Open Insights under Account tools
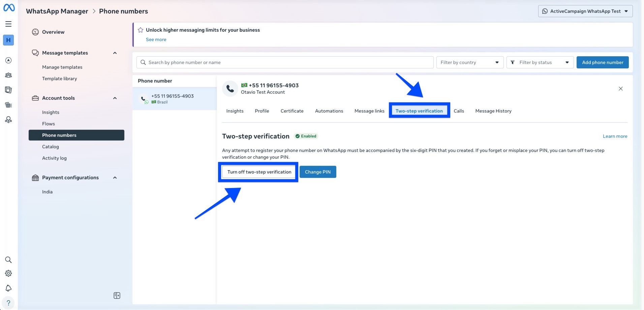644x310 pixels. [x=51, y=112]
